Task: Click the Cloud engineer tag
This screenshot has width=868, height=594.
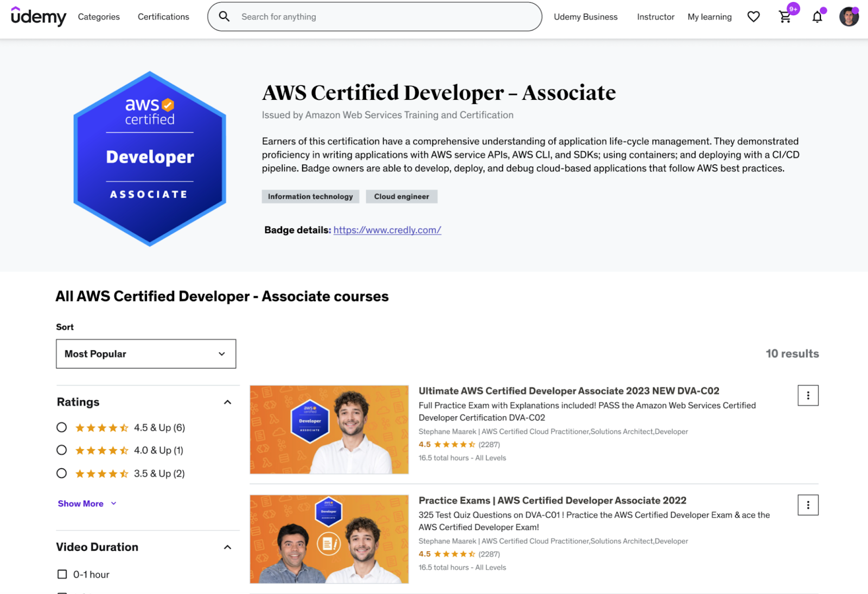Action: [401, 196]
